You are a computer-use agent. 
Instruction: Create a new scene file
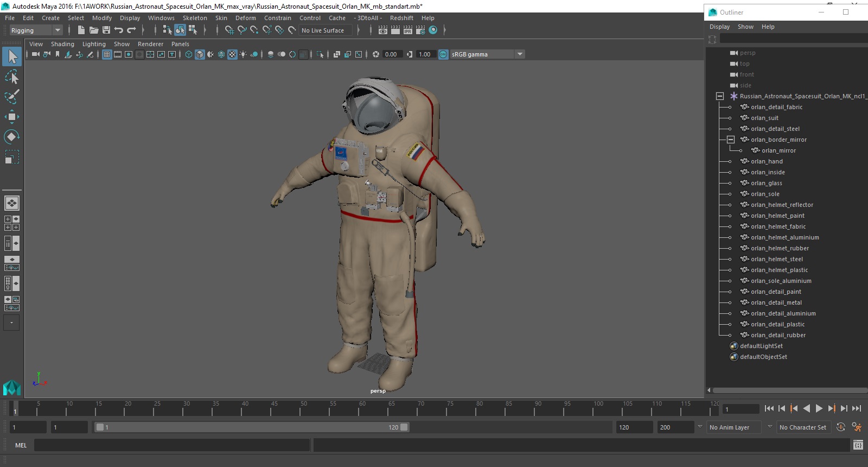coord(81,30)
